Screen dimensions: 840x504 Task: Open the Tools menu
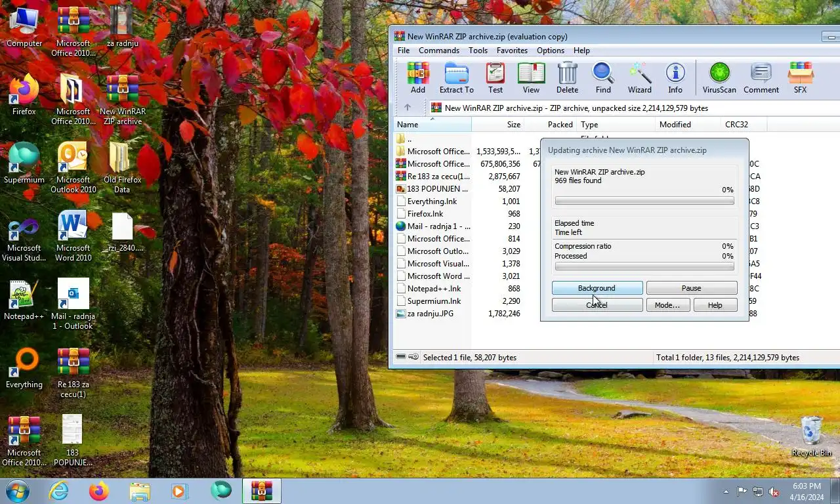478,51
